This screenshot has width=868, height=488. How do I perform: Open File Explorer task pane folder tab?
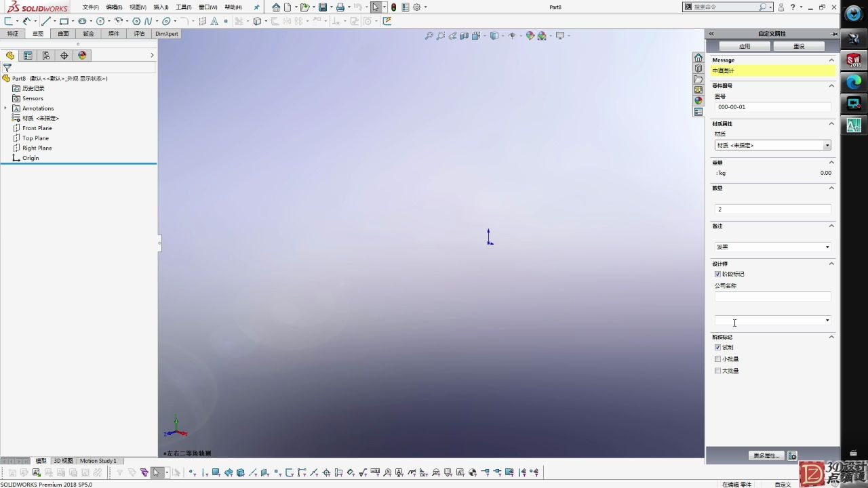(x=698, y=79)
